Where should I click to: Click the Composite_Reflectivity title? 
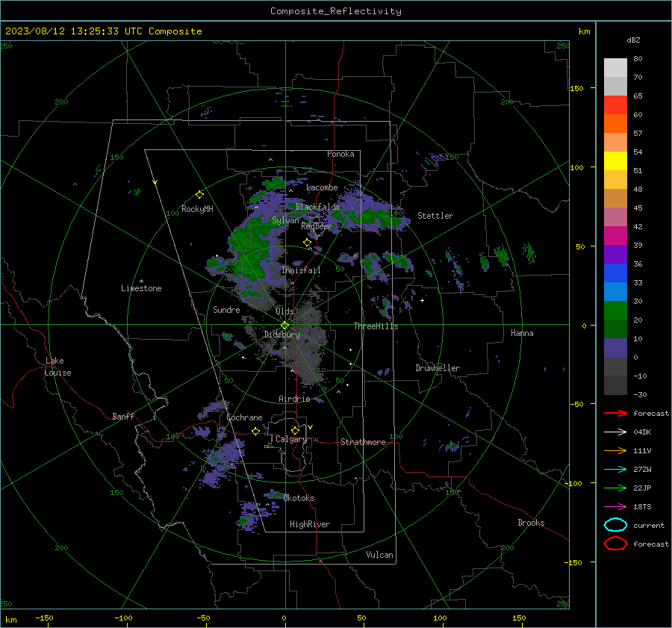[x=335, y=11]
